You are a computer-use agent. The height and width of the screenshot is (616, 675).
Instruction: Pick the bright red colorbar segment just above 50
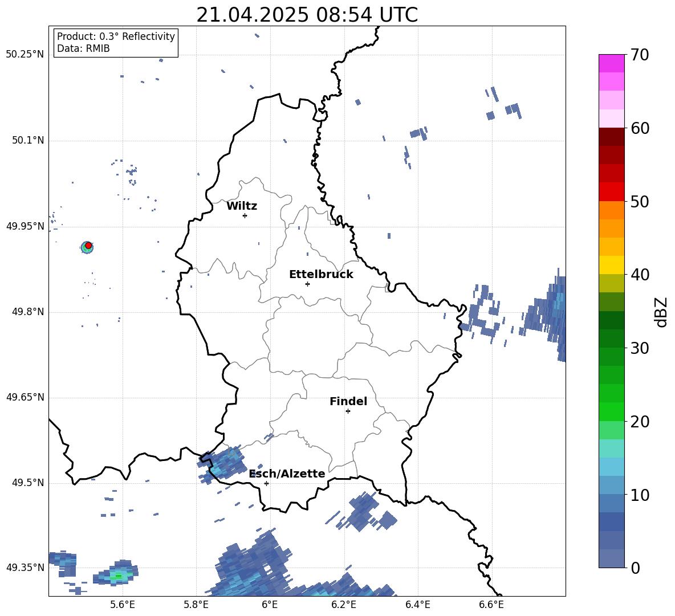[x=611, y=192]
